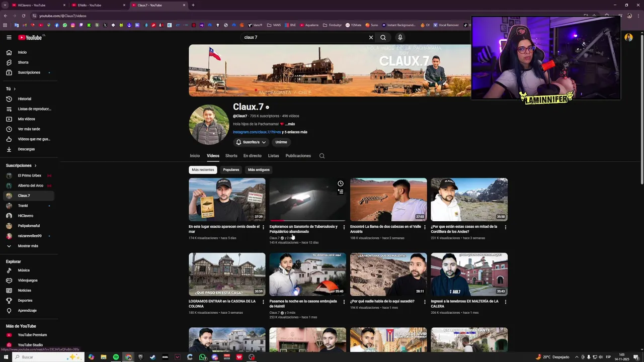Switch to the channel Inicio tab
This screenshot has width=644, height=362.
click(x=195, y=156)
